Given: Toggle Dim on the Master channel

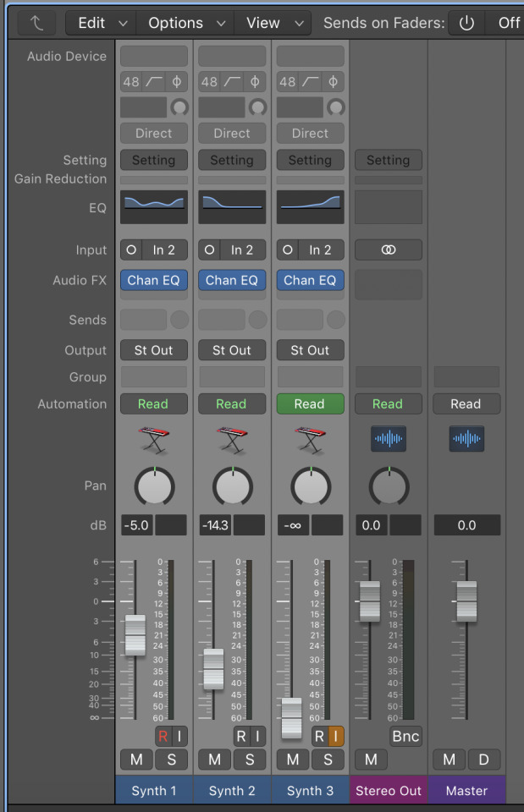Looking at the screenshot, I should pos(484,760).
